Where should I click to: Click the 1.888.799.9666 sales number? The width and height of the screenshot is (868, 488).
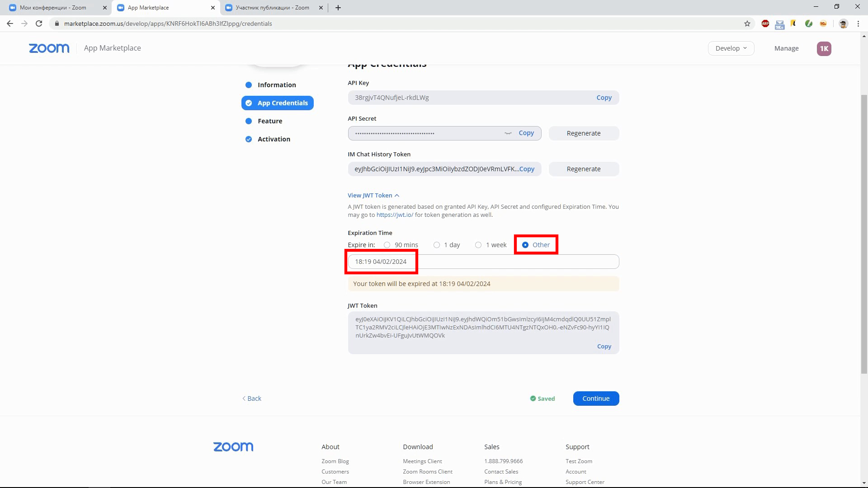click(503, 461)
